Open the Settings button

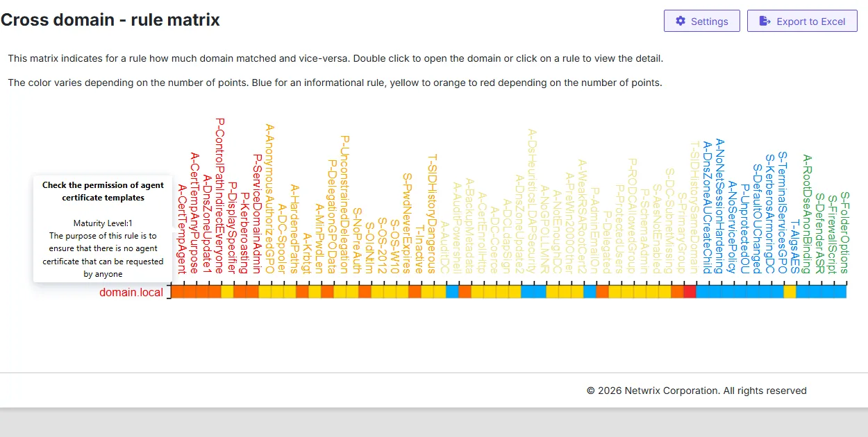tap(702, 21)
